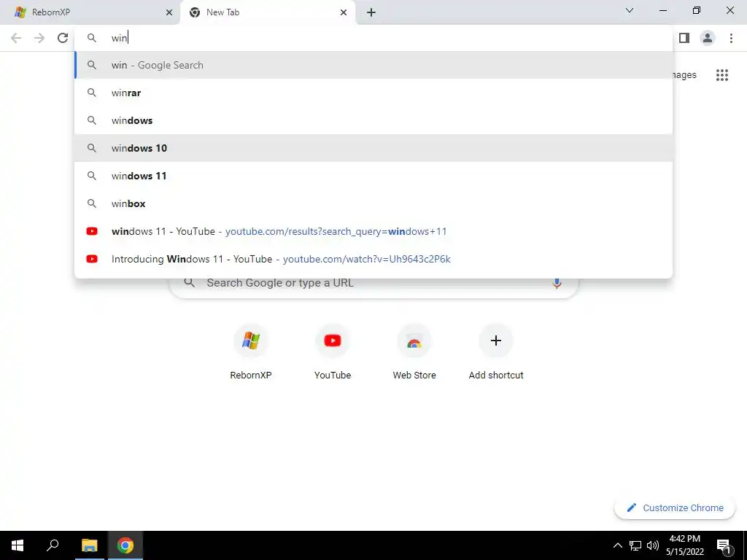Click the back navigation arrow

(x=16, y=38)
